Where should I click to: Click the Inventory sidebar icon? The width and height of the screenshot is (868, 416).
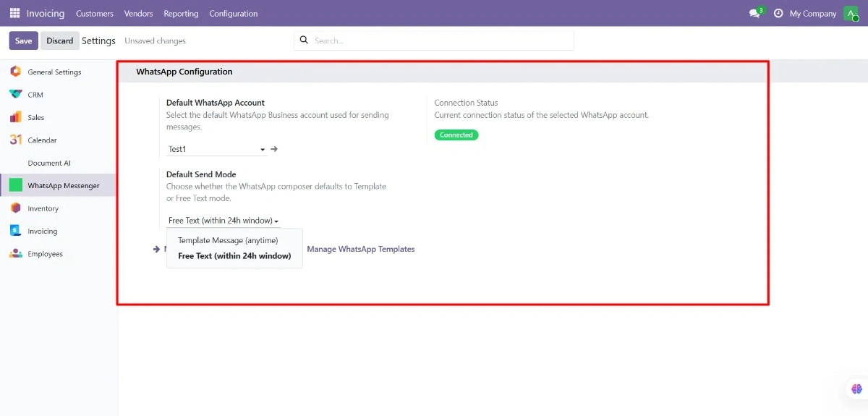coord(15,208)
